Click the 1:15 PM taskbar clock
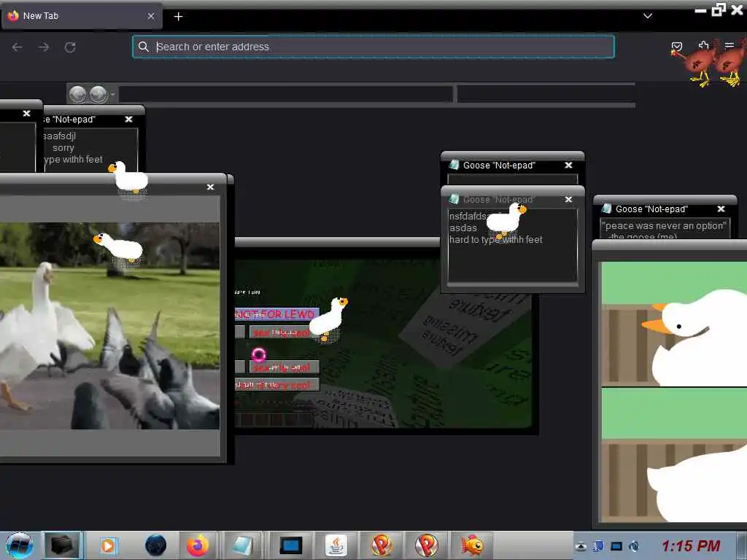The width and height of the screenshot is (747, 560). [691, 545]
